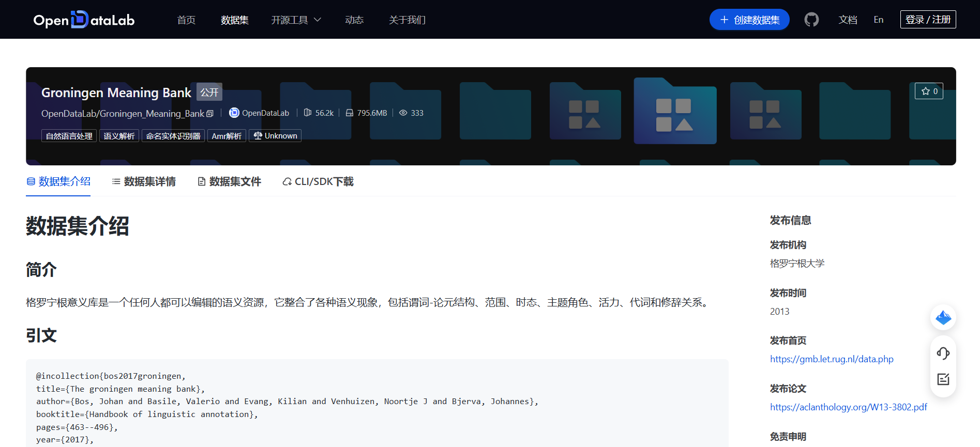This screenshot has height=447, width=980.
Task: Click the citation line title={The groningen meaning bank}
Action: point(120,389)
